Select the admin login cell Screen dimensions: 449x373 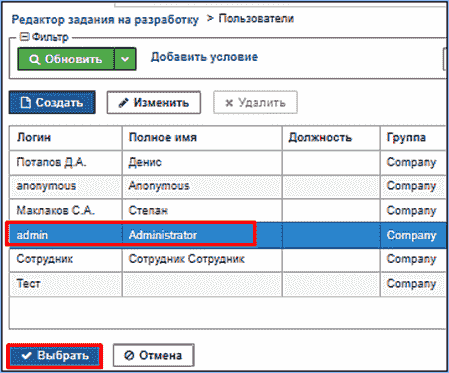[66, 235]
